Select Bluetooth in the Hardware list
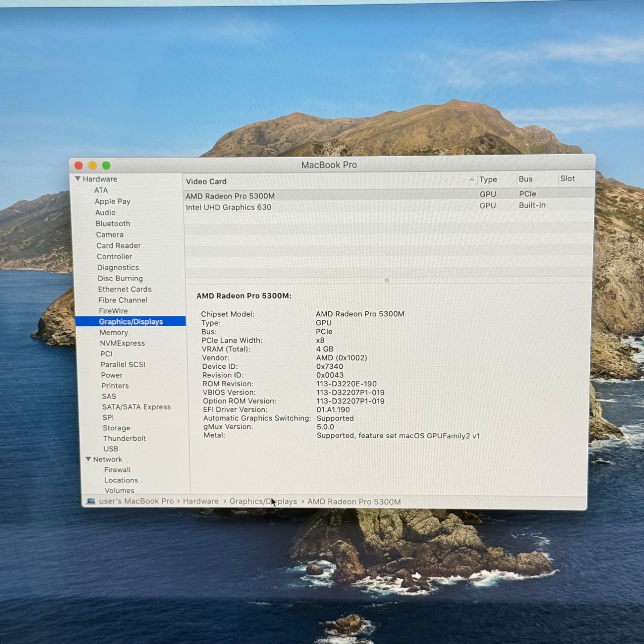 (x=113, y=224)
